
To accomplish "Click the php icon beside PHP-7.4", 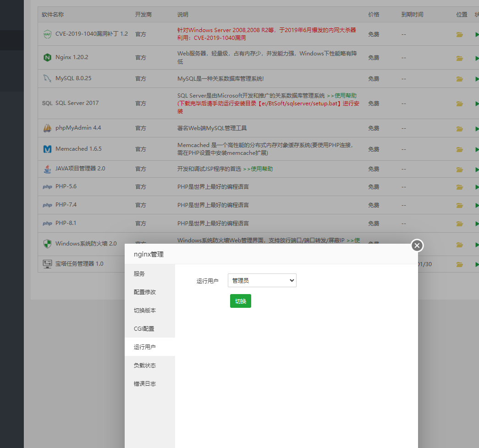I will pyautogui.click(x=47, y=205).
